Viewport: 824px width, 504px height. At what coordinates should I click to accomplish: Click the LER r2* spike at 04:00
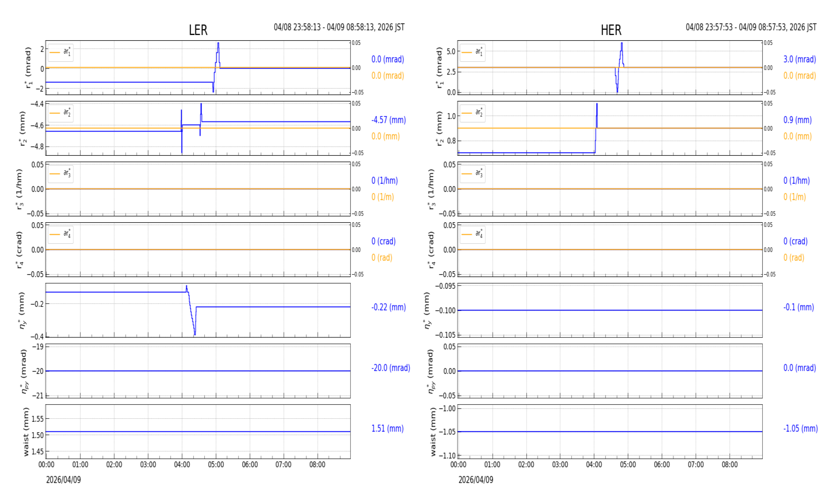tap(181, 131)
